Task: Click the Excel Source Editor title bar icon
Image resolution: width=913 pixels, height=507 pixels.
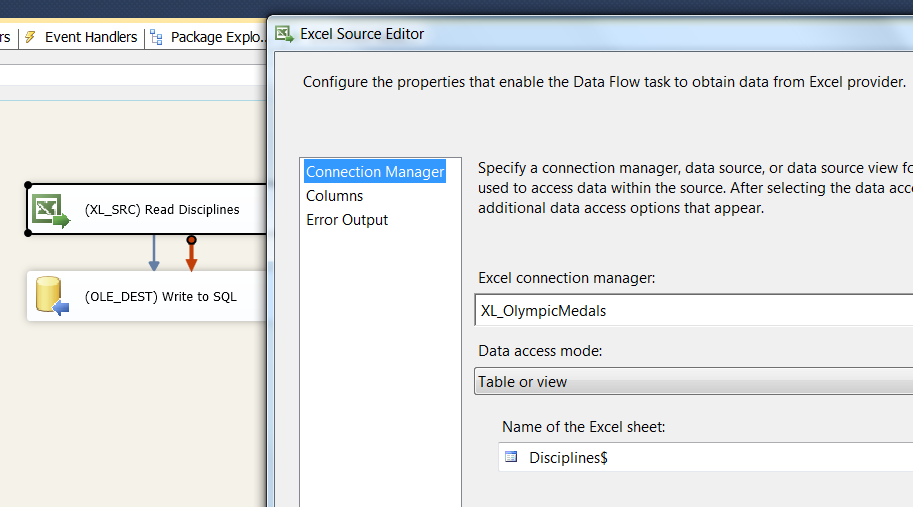Action: click(x=285, y=34)
